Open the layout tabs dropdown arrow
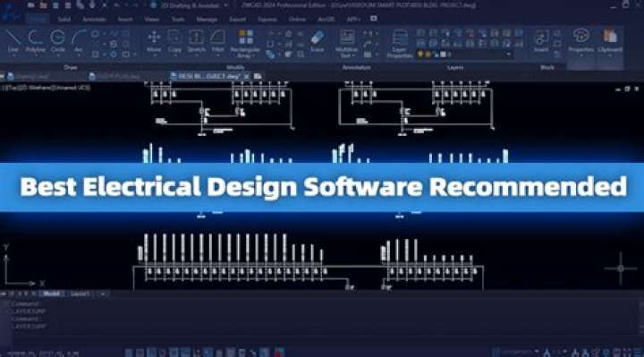644x357 pixels. [103, 293]
